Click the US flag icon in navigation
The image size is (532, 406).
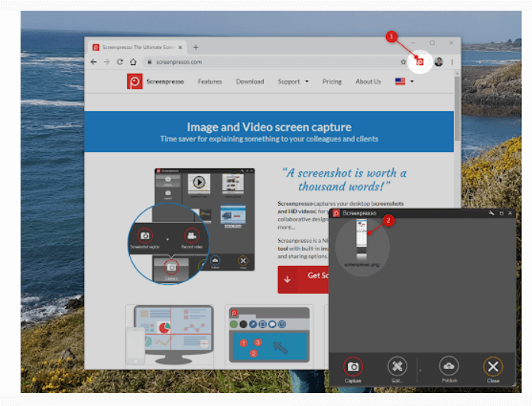coord(400,82)
